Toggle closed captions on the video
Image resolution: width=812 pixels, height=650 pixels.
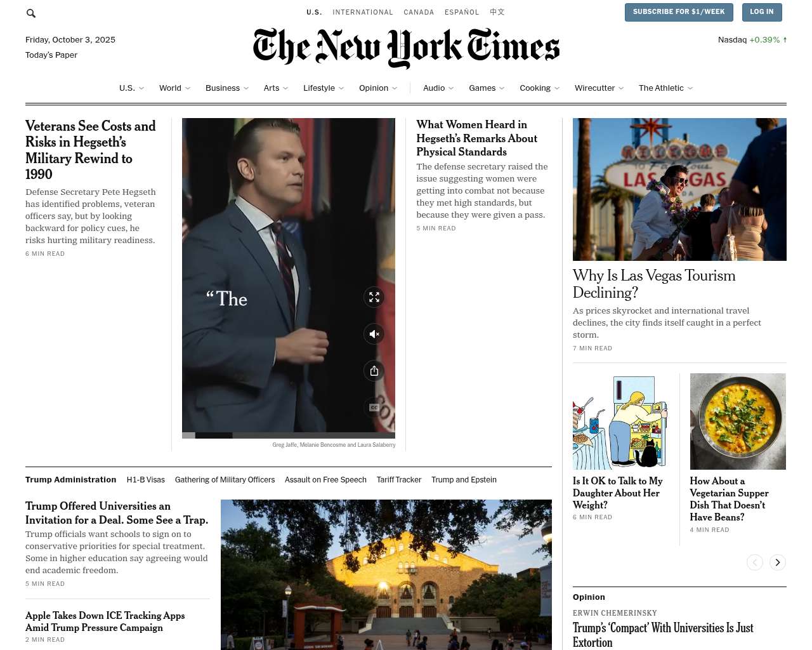[x=374, y=408]
